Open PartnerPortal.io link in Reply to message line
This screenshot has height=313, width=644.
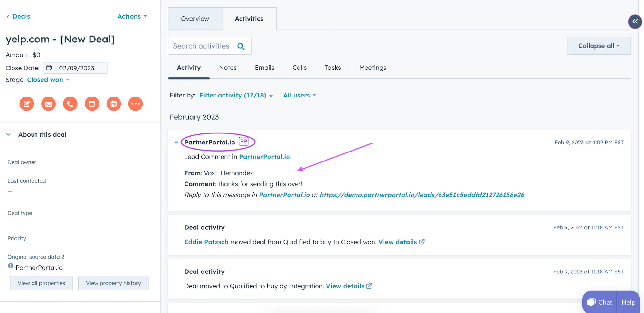pyautogui.click(x=284, y=195)
